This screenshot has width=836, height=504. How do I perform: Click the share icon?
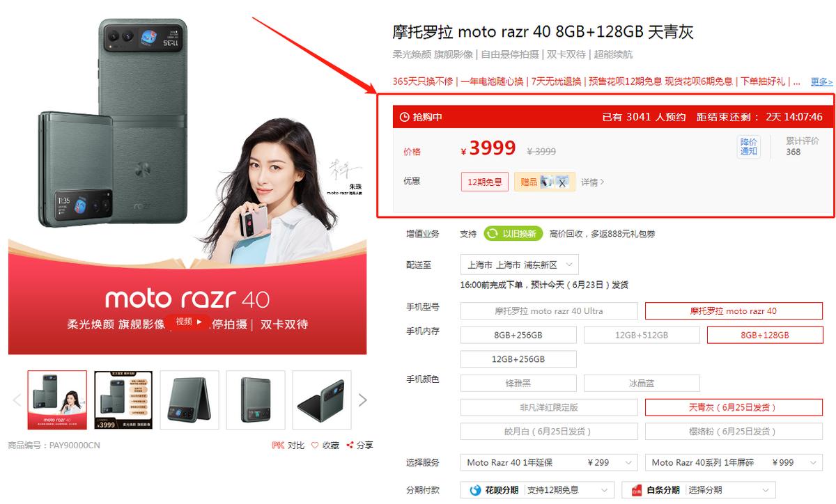tap(350, 446)
